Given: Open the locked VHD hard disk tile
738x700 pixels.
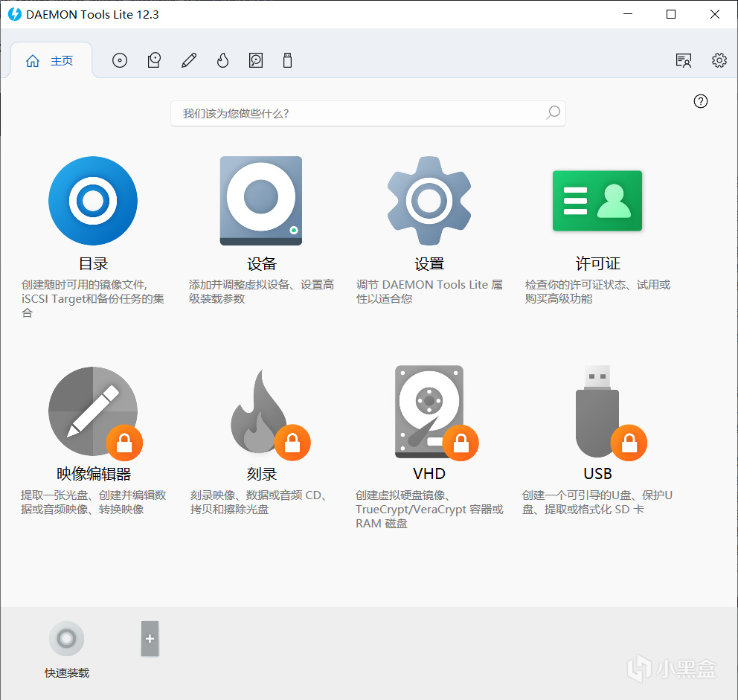Looking at the screenshot, I should [436, 412].
